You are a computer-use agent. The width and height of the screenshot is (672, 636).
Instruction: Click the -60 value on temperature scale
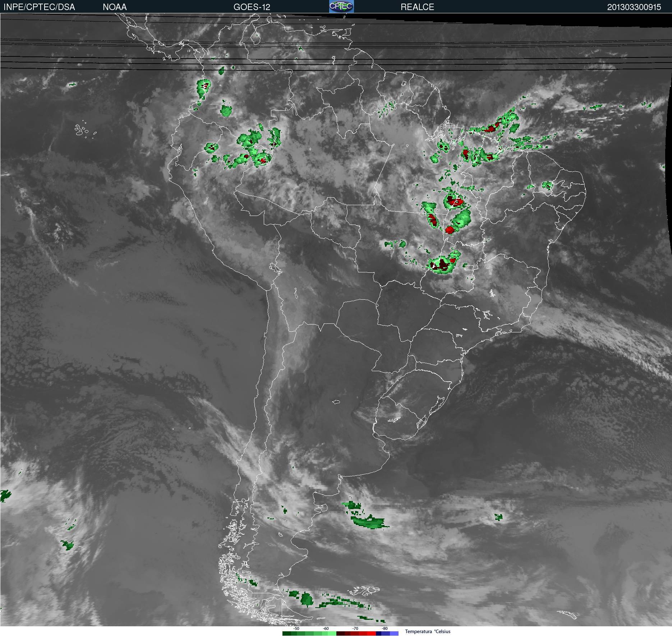[x=326, y=628]
